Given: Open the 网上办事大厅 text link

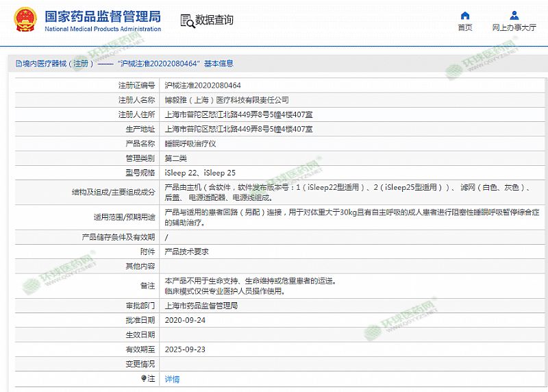Looking at the screenshot, I should 514,28.
